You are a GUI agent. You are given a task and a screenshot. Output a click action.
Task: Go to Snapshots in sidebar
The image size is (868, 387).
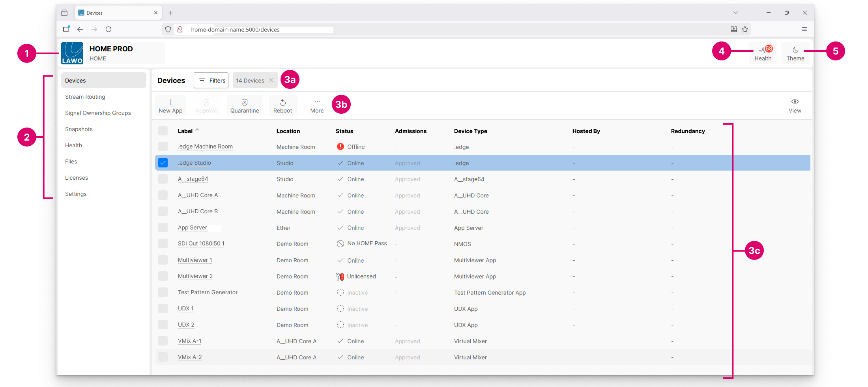[79, 129]
